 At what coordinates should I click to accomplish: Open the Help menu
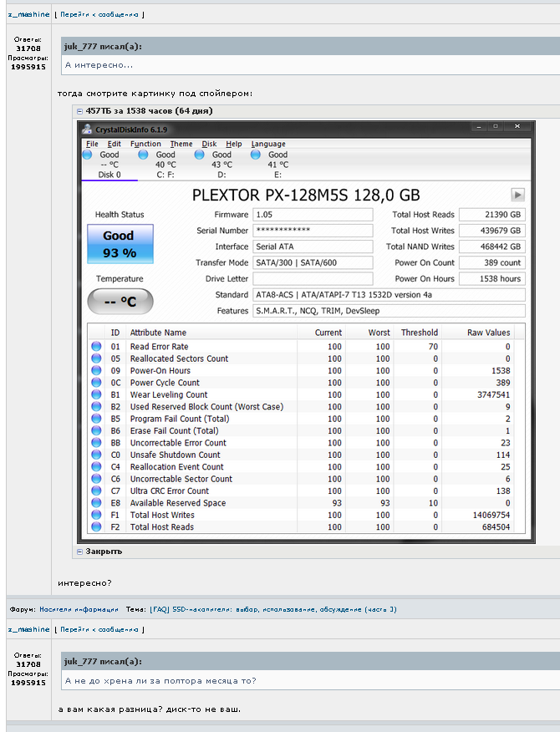pos(233,144)
